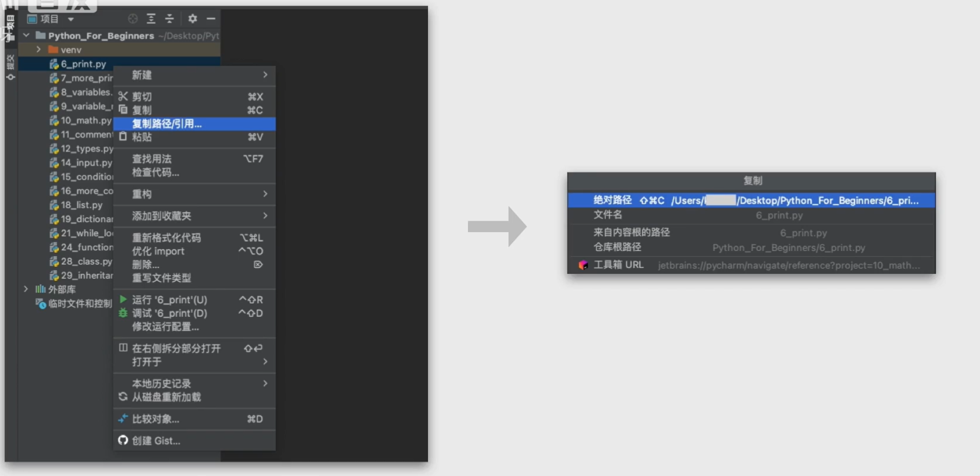The image size is (980, 476).
Task: Select 16_more_co file in tree
Action: point(81,191)
